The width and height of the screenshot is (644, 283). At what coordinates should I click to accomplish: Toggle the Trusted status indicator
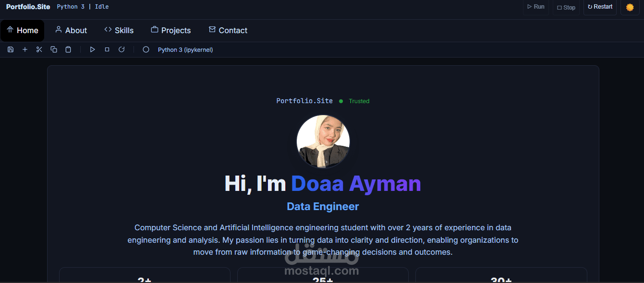355,101
